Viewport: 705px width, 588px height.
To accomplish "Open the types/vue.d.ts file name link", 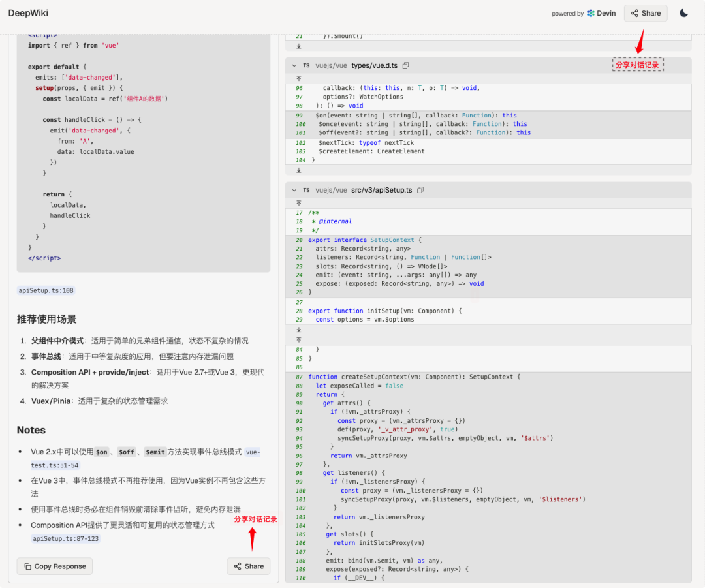I will 374,66.
